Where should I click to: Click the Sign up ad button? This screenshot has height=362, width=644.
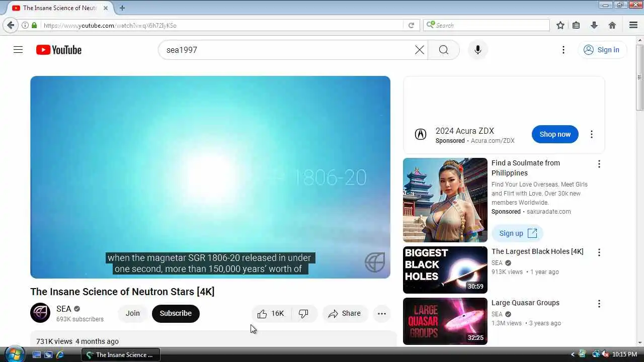point(517,233)
